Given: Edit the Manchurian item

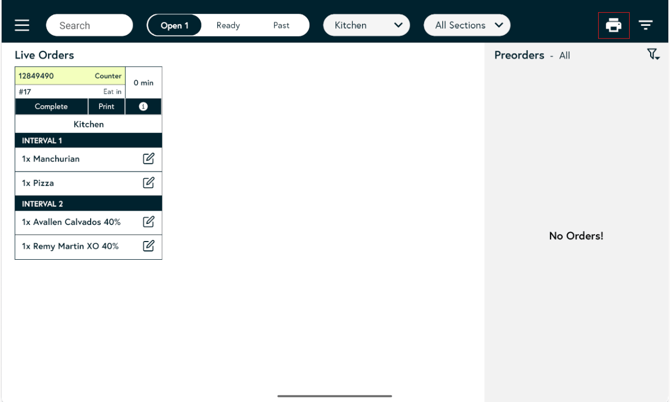Looking at the screenshot, I should (148, 159).
